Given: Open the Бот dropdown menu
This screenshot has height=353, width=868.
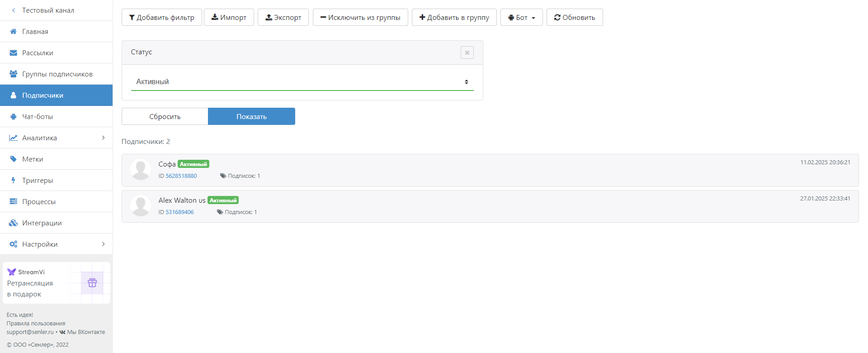Looking at the screenshot, I should (x=521, y=18).
